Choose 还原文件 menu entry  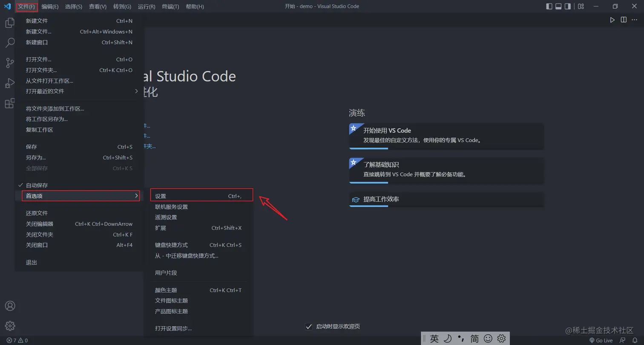click(80, 213)
